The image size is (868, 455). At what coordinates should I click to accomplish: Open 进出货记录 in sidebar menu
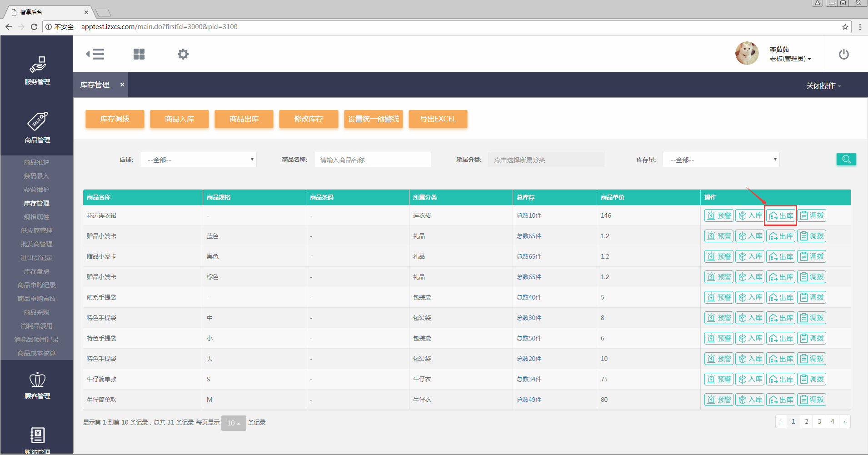point(36,258)
